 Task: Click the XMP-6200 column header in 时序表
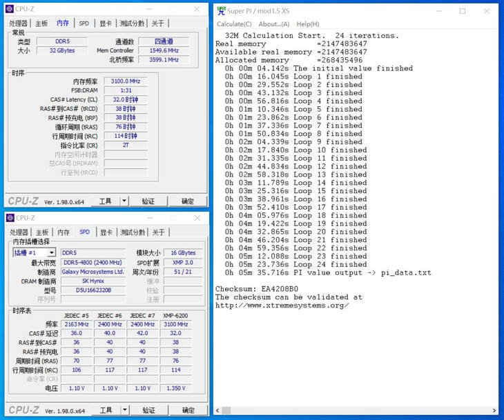click(175, 316)
